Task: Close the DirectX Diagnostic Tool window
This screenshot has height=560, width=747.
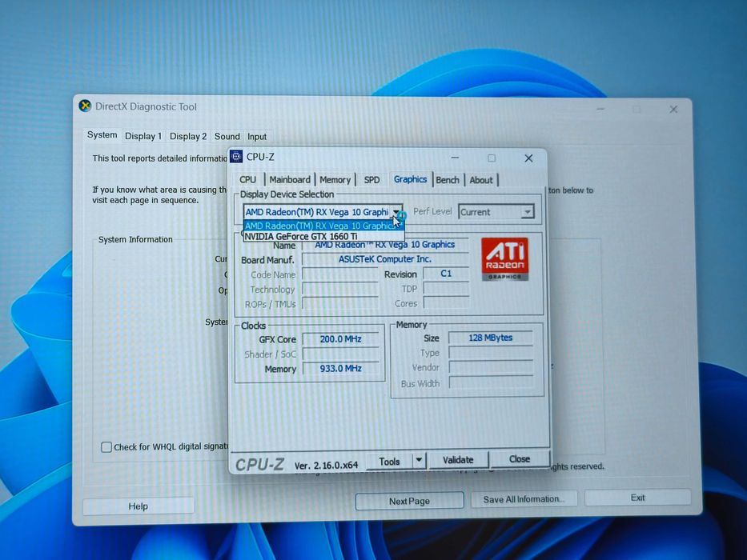Action: tap(673, 109)
